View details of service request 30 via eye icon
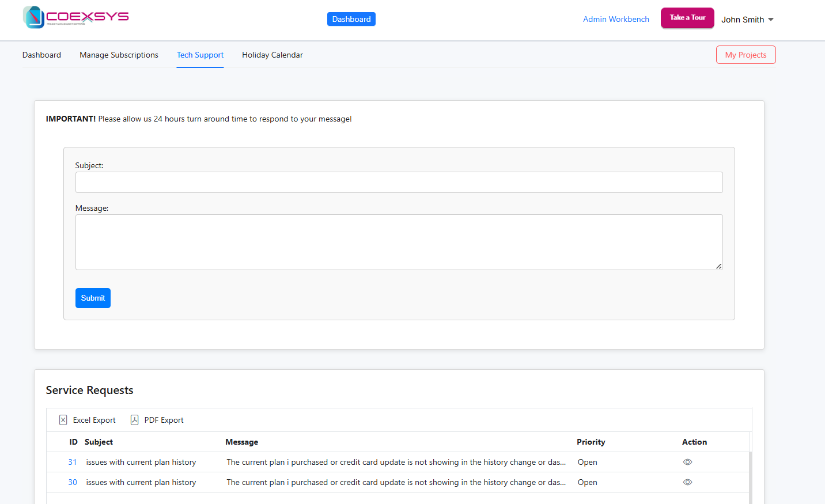825x504 pixels. [x=687, y=482]
